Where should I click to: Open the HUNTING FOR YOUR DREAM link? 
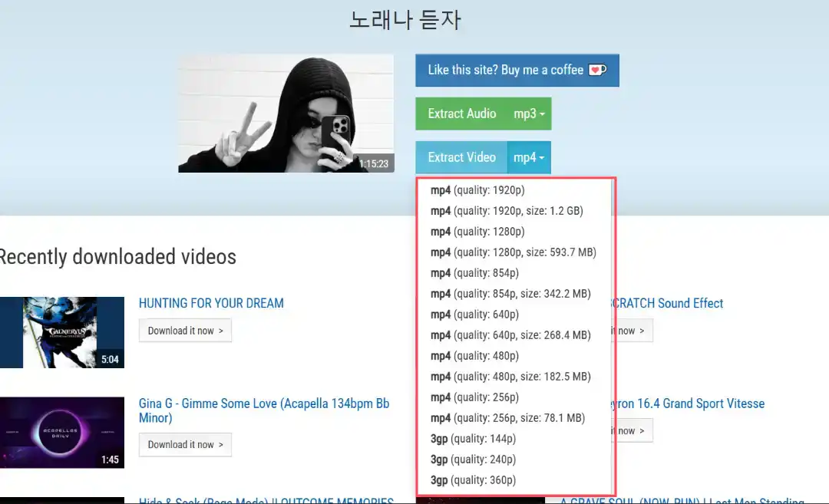coord(211,303)
